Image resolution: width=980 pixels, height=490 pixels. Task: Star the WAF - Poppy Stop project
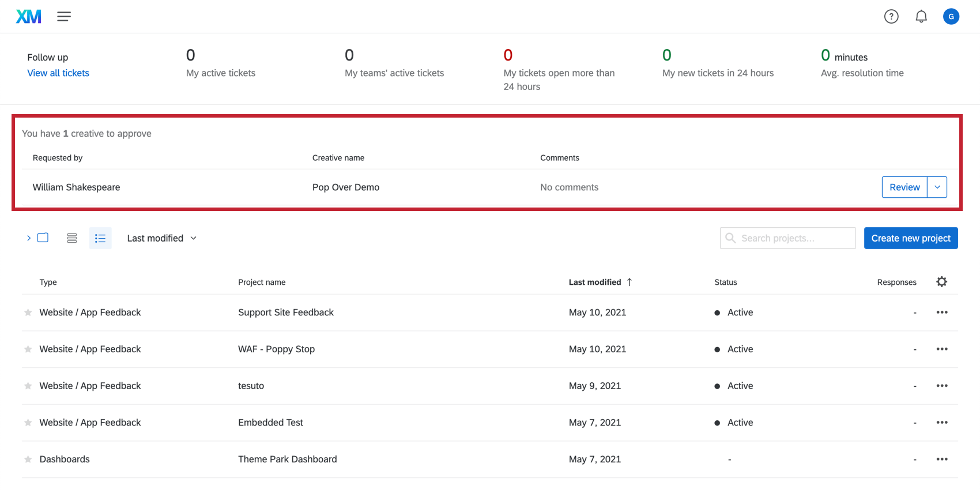click(x=28, y=349)
